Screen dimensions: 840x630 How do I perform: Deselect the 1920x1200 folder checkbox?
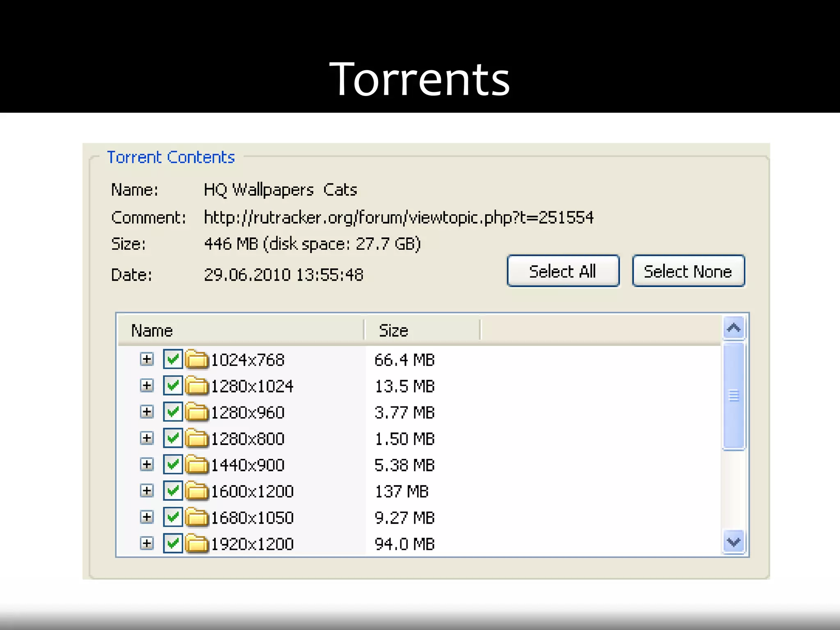click(x=173, y=543)
